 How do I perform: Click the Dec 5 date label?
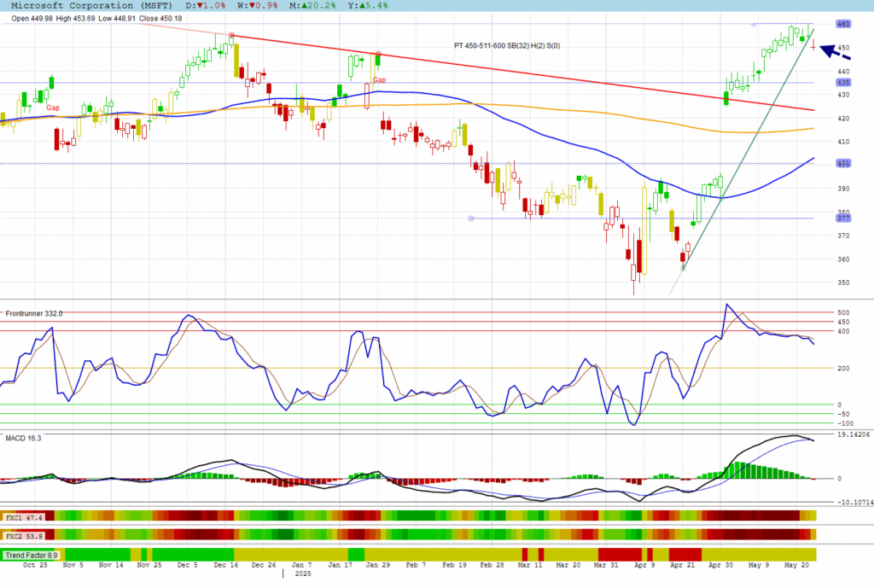[187, 565]
